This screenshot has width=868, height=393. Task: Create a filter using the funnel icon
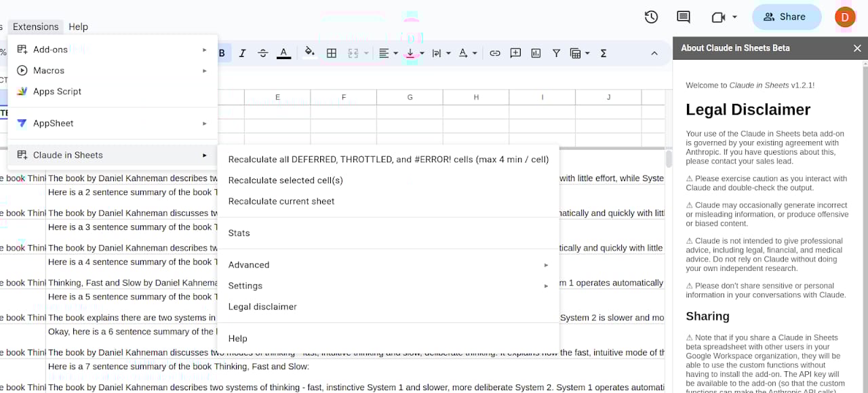tap(556, 53)
